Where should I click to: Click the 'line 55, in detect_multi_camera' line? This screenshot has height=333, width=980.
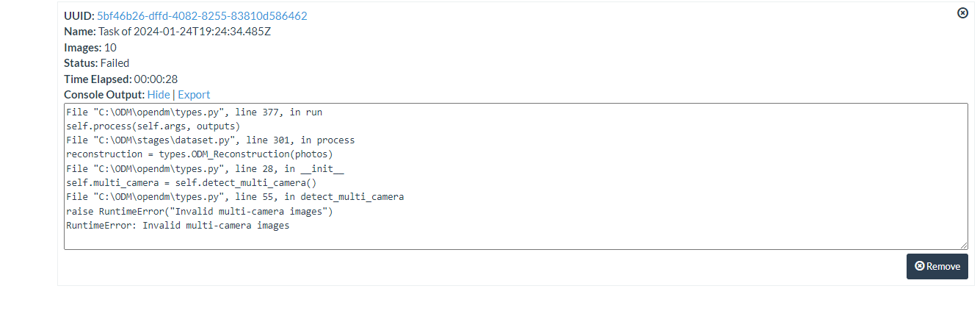pos(235,197)
